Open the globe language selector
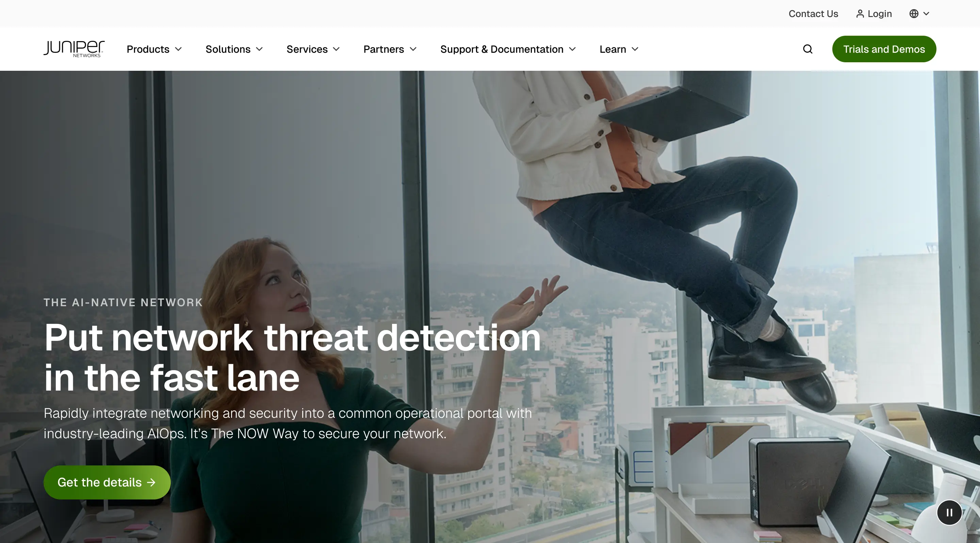 click(x=914, y=14)
